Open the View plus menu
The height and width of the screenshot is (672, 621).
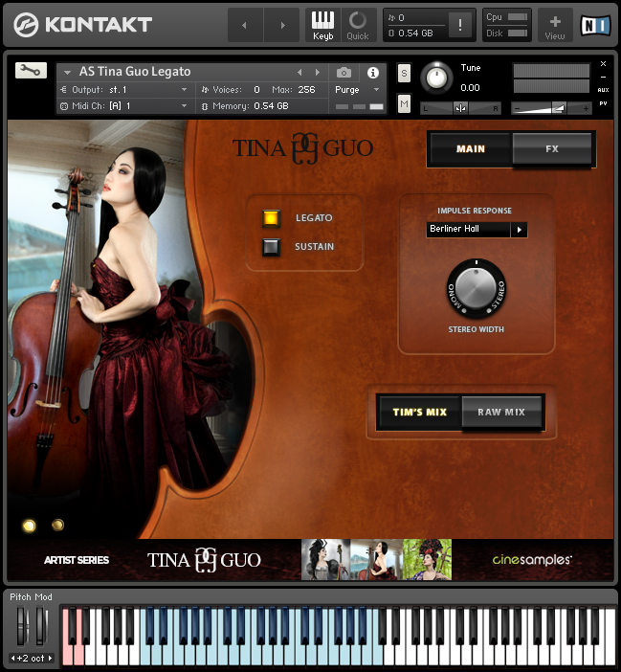point(555,25)
